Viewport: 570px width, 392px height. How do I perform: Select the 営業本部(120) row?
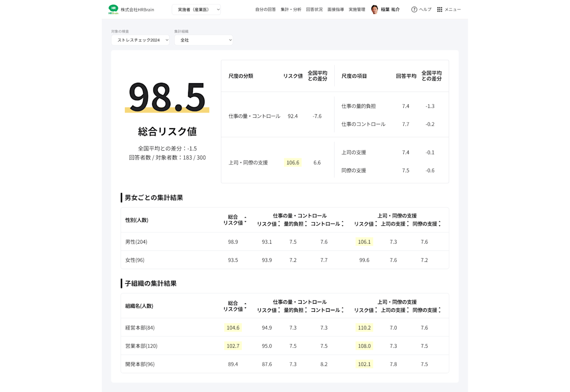click(285, 346)
